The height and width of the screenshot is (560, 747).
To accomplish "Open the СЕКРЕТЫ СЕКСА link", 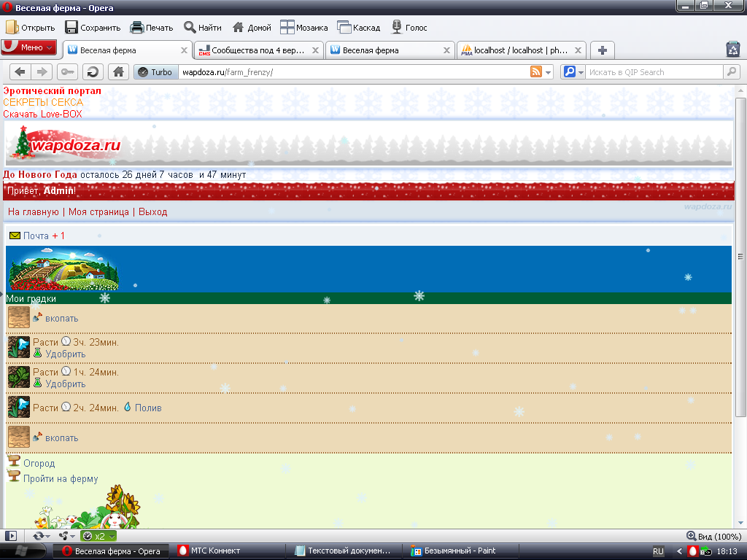I will coord(43,102).
